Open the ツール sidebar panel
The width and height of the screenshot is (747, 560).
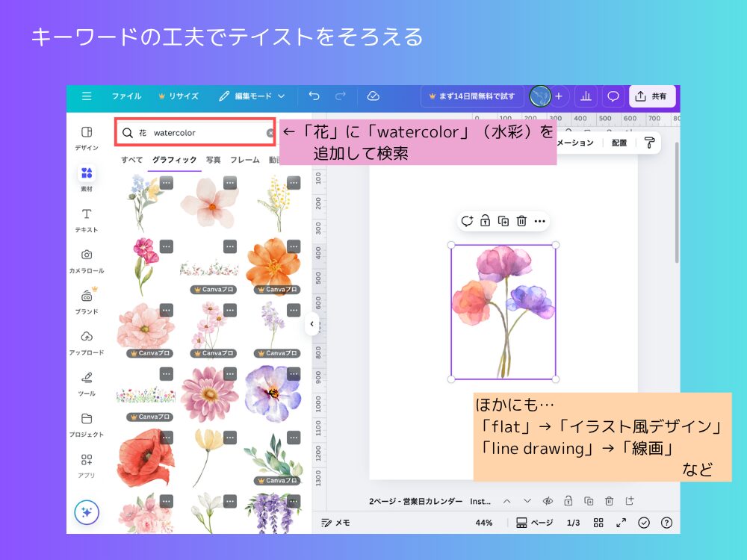(87, 384)
